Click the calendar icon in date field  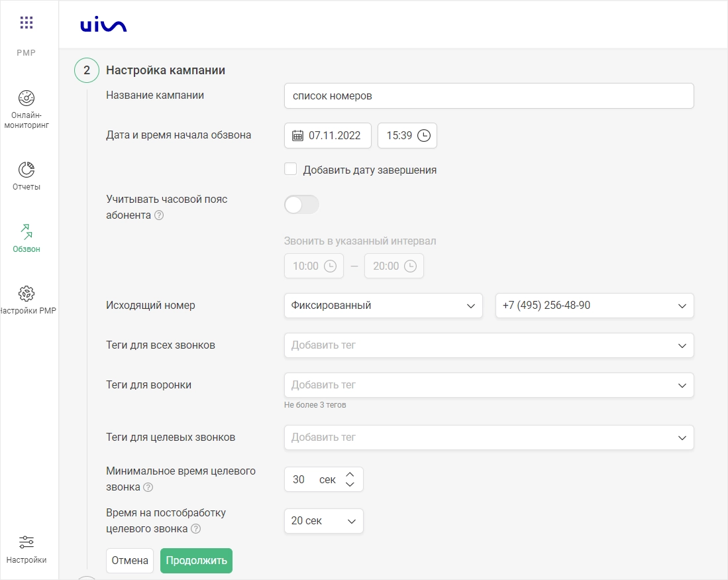(297, 136)
